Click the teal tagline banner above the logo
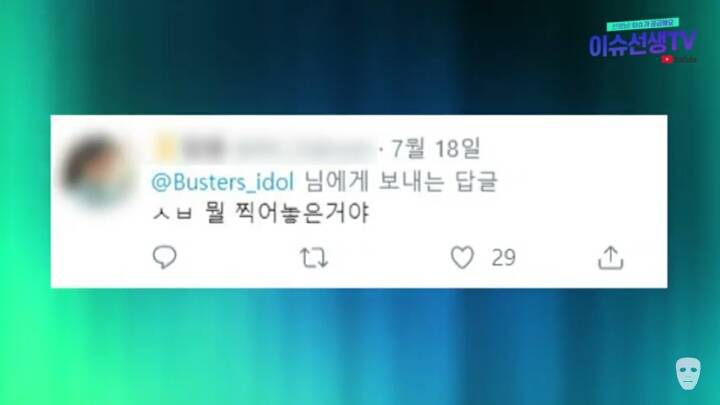 click(642, 24)
